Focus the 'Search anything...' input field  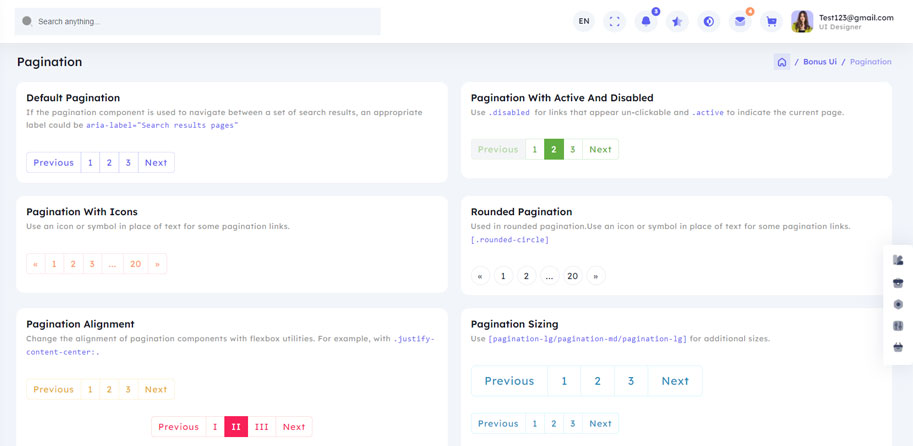(x=197, y=22)
